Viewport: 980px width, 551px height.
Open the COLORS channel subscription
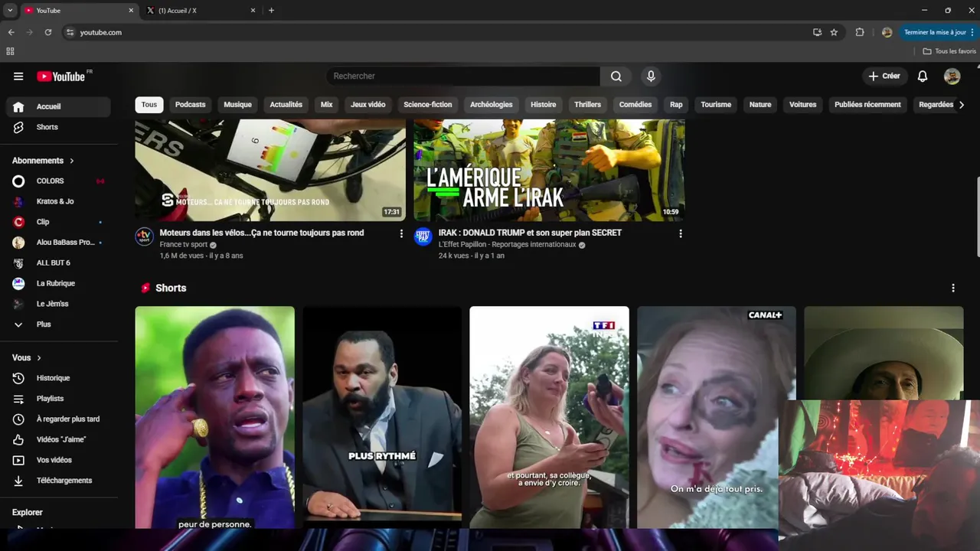[58, 181]
